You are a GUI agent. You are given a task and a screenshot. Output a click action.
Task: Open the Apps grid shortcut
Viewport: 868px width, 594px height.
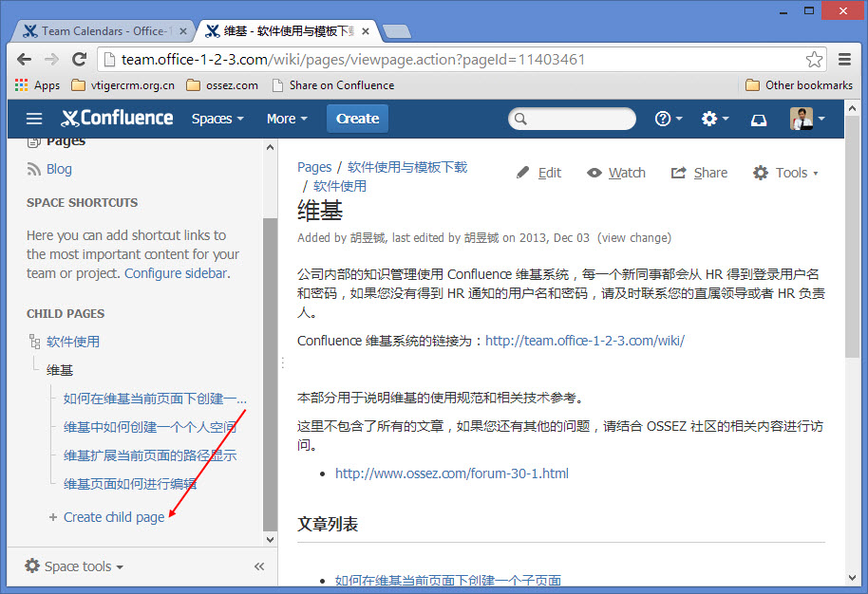pos(37,85)
